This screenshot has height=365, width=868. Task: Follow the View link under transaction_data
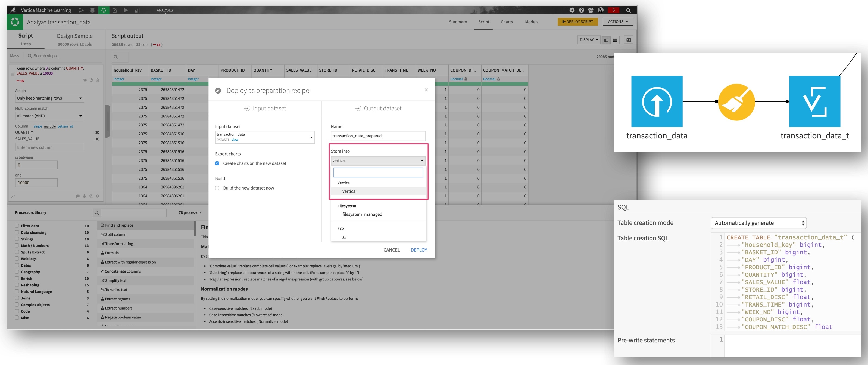click(x=235, y=140)
